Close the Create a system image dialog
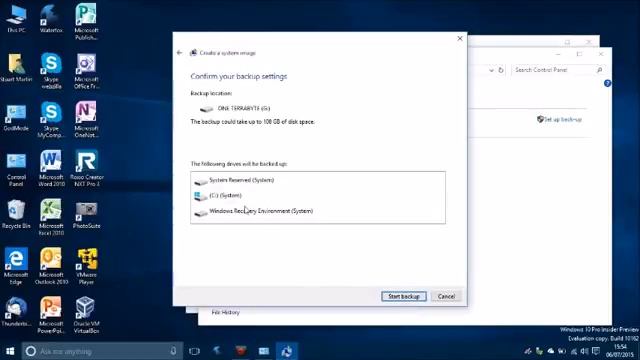 460,38
